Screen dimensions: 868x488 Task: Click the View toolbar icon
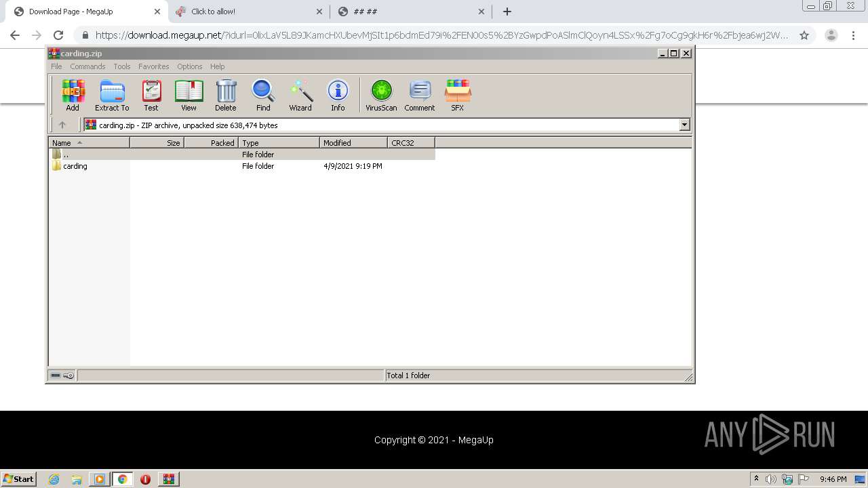(189, 95)
